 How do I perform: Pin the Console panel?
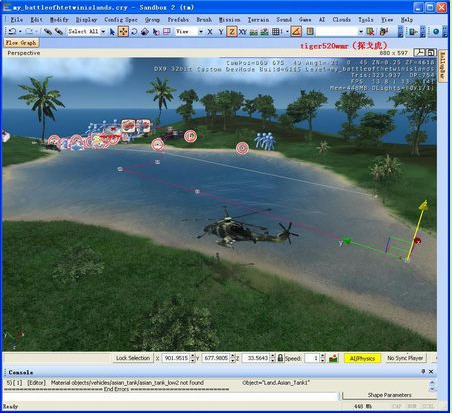point(423,371)
